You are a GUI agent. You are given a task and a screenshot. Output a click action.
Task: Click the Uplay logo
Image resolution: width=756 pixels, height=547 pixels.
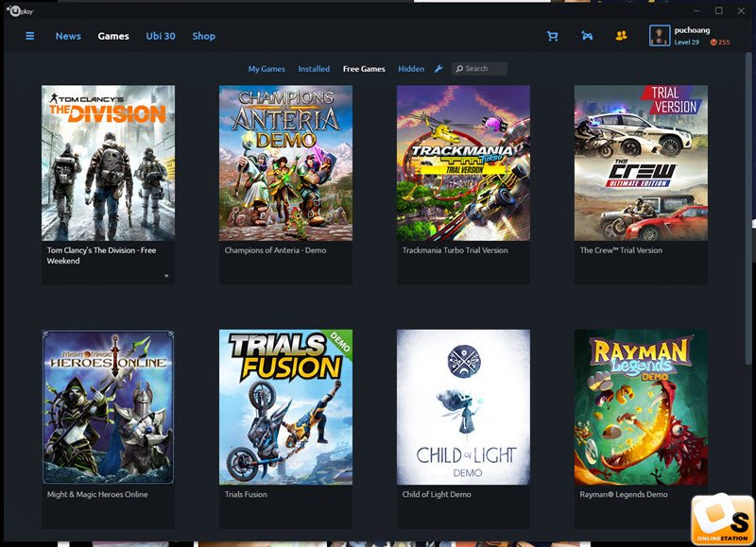tap(20, 10)
